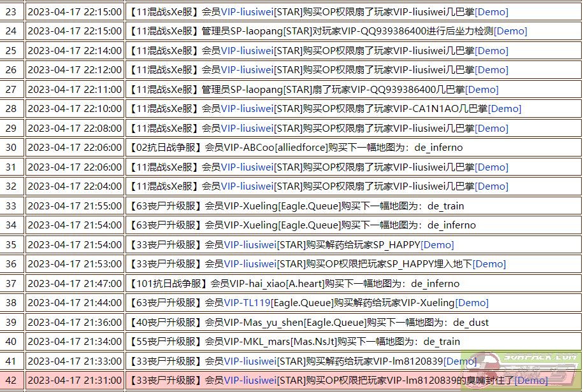Viewport: 583px width, 392px height.
Task: Open the [Demo] link in row 24
Action: [510, 31]
